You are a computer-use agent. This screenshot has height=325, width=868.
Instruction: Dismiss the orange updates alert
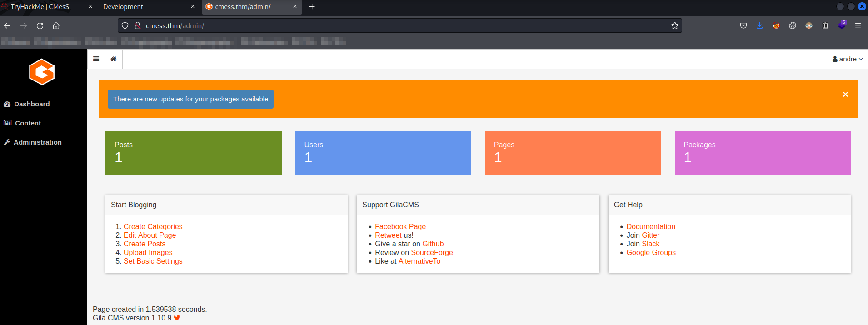845,95
